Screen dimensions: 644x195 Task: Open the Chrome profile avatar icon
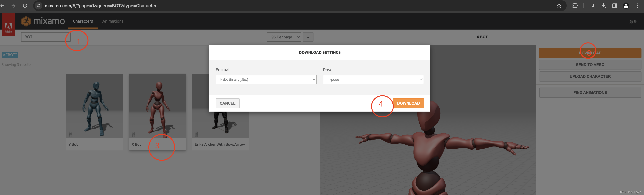(626, 6)
